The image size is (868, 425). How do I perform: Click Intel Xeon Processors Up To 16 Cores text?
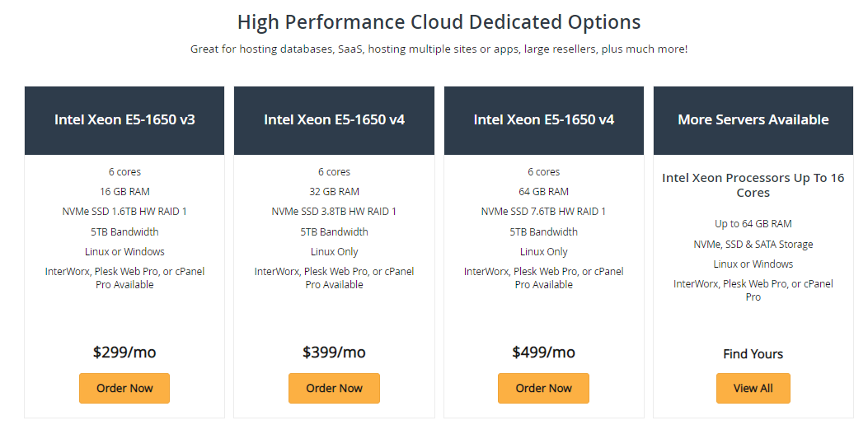point(753,185)
